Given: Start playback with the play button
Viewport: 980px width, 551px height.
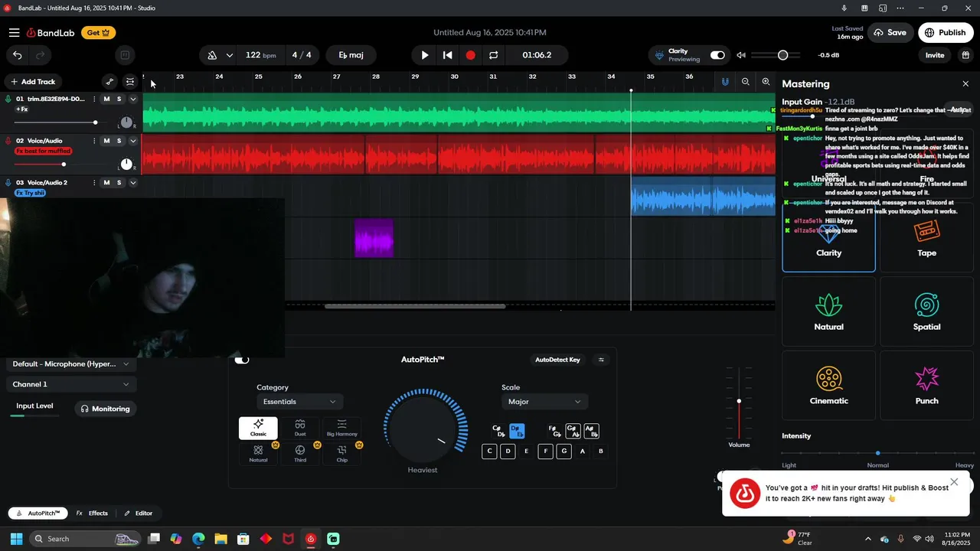Looking at the screenshot, I should click(x=425, y=55).
